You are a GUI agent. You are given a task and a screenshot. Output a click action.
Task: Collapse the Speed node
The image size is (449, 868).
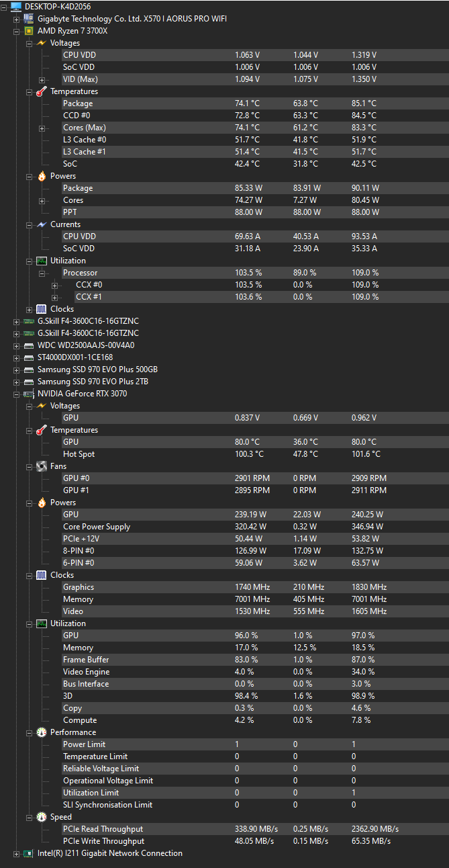tap(29, 817)
